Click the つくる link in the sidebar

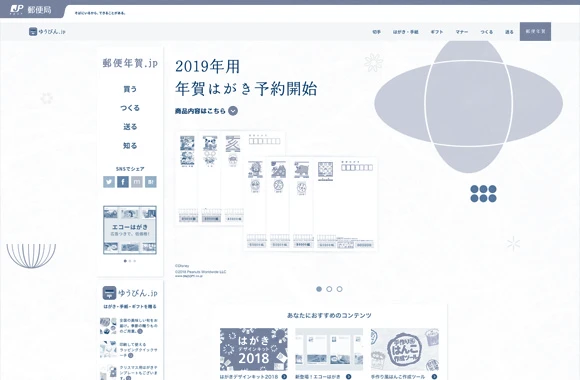pos(130,108)
